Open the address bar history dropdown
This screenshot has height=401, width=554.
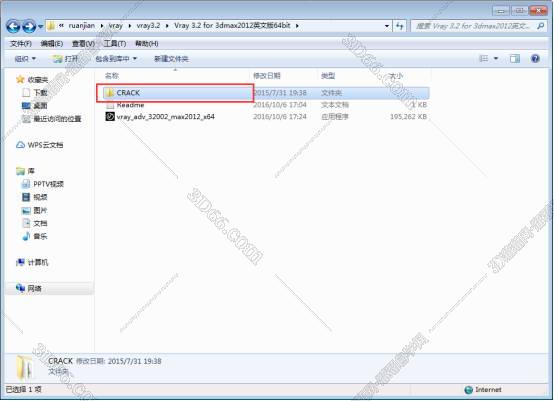point(387,26)
